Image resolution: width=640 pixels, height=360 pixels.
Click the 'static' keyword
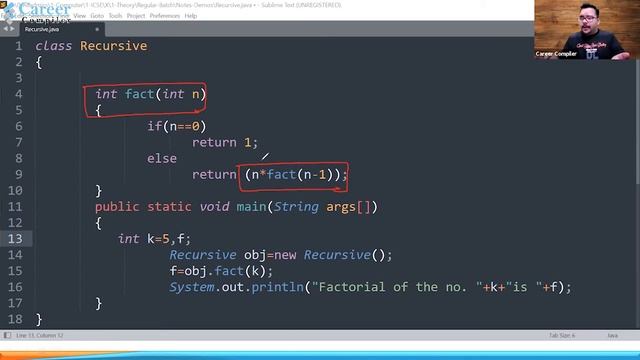pyautogui.click(x=169, y=207)
